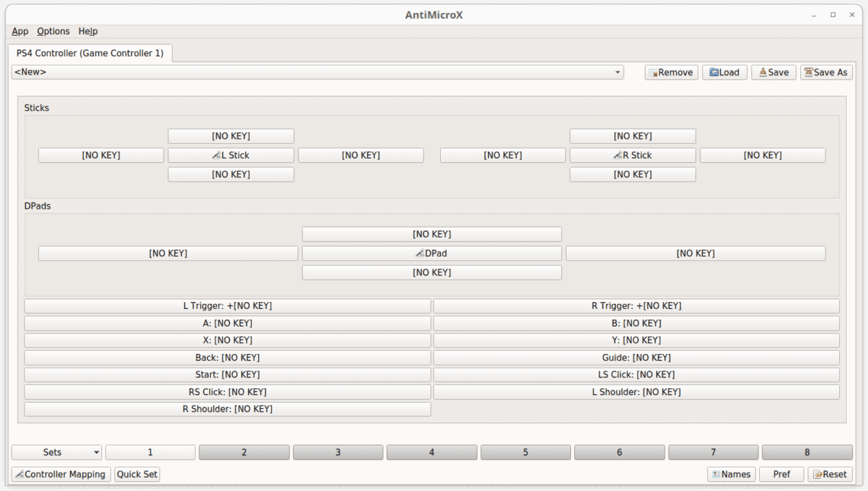Expand the <New> combo box arrow

[x=617, y=72]
